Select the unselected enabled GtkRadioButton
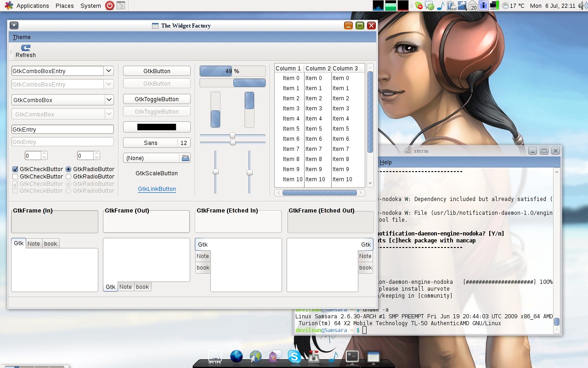This screenshot has width=588, height=368. [x=68, y=177]
